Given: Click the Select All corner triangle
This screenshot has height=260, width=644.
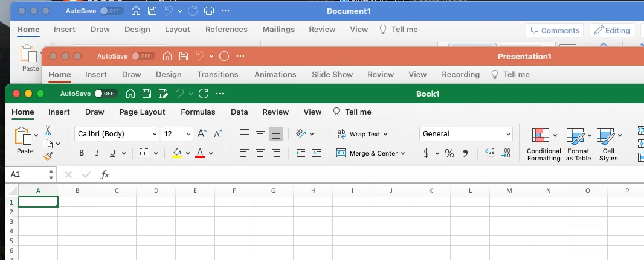Looking at the screenshot, I should coord(12,191).
